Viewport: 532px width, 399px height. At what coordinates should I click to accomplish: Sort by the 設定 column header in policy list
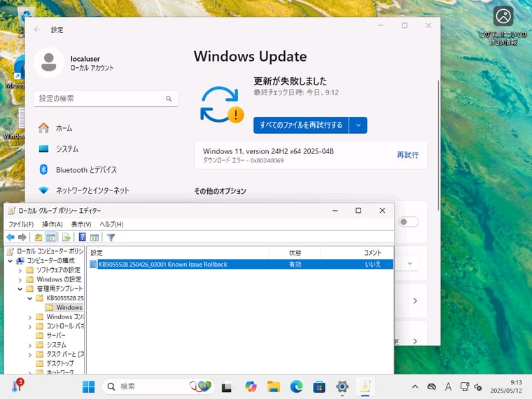178,253
